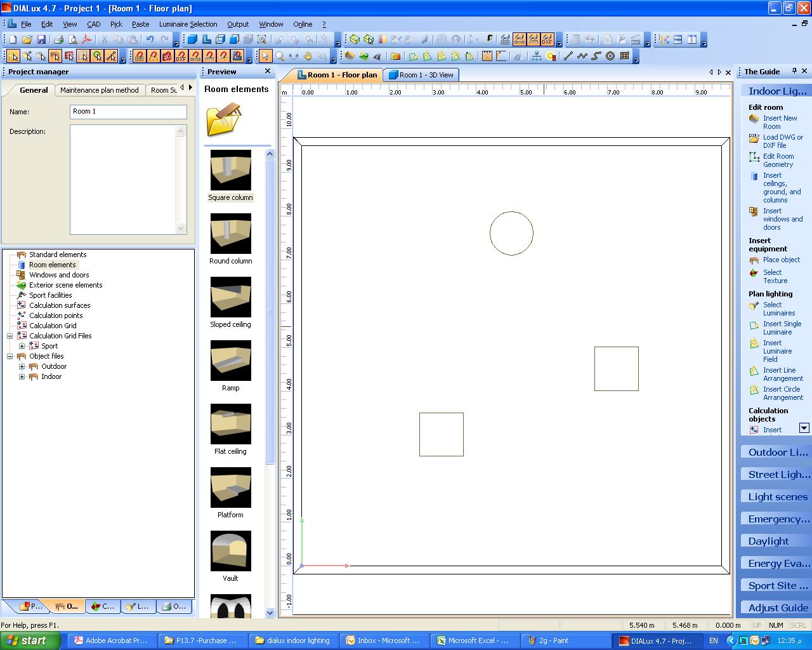Click the Print preview icon

pos(72,39)
